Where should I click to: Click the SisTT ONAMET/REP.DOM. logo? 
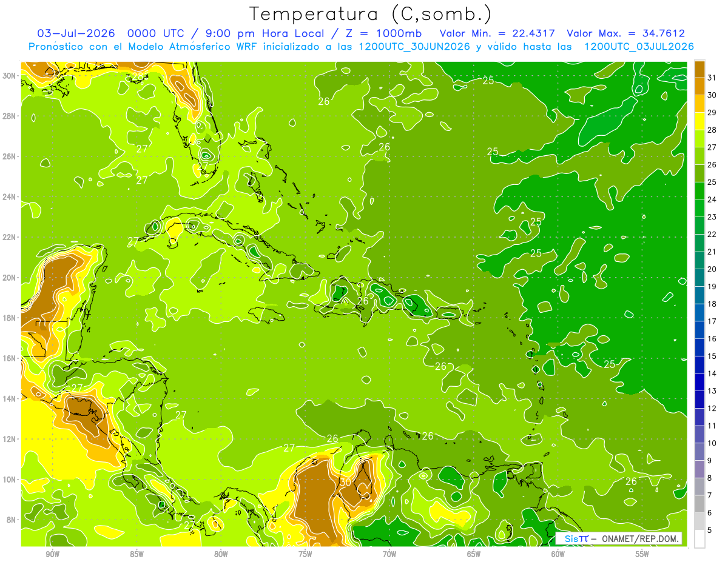619,538
